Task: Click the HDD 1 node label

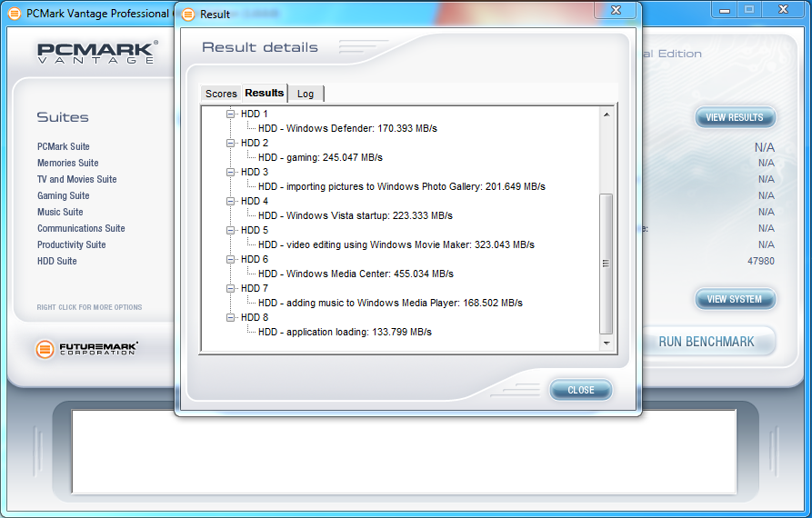Action: pos(255,114)
